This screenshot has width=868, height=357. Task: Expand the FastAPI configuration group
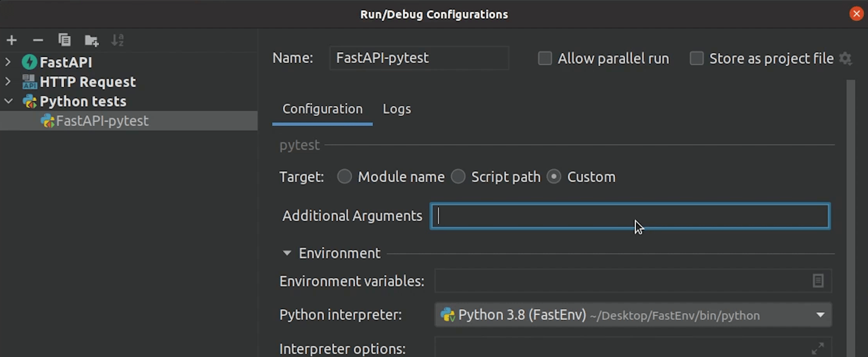point(8,62)
